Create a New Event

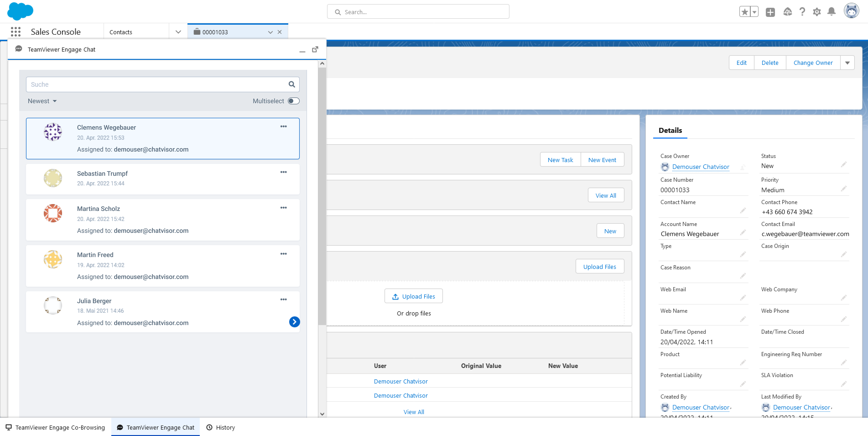click(602, 160)
